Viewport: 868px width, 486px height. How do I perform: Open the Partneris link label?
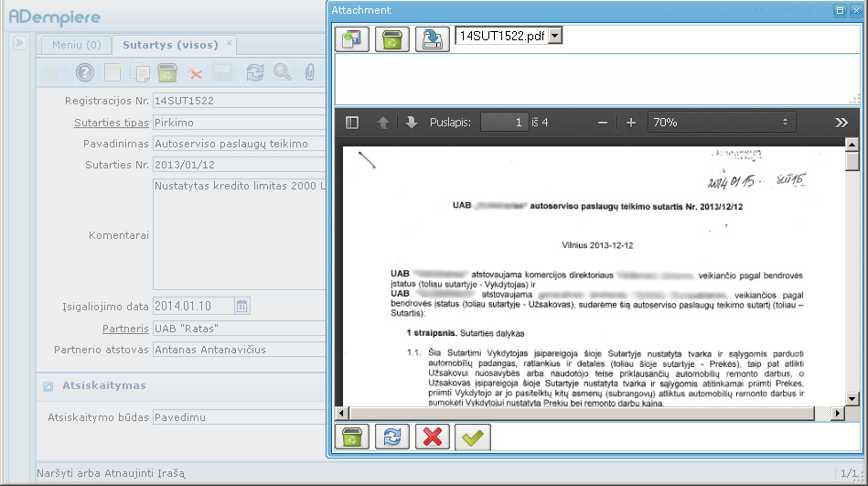tap(125, 329)
